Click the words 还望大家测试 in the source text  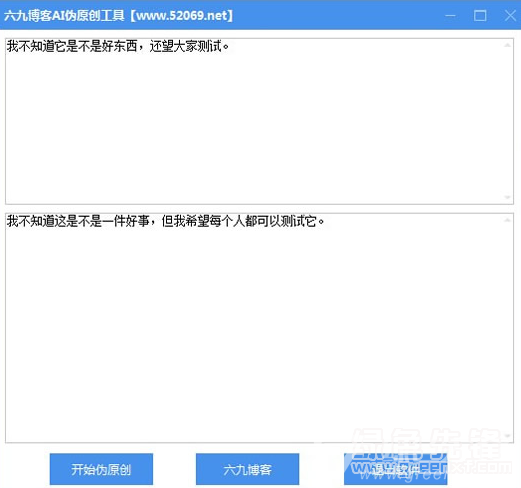point(185,46)
